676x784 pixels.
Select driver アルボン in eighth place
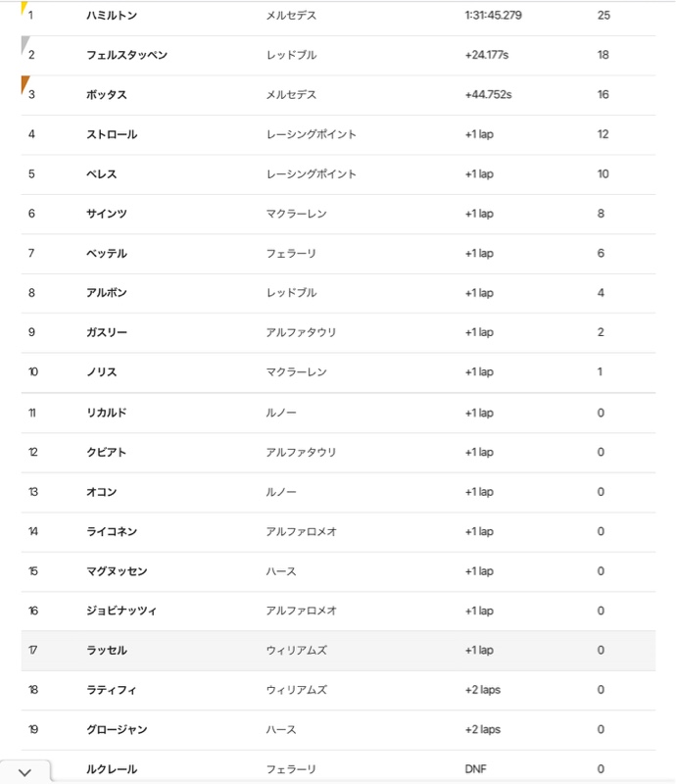[x=107, y=292]
